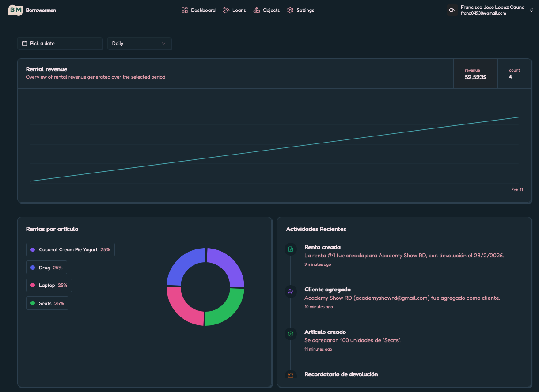
Task: Click the Renta creada document icon
Action: point(290,249)
